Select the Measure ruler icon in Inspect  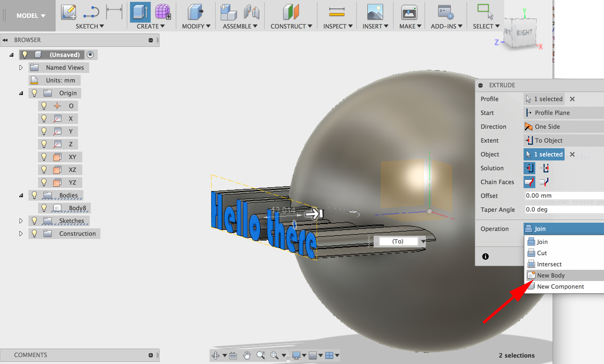click(337, 12)
